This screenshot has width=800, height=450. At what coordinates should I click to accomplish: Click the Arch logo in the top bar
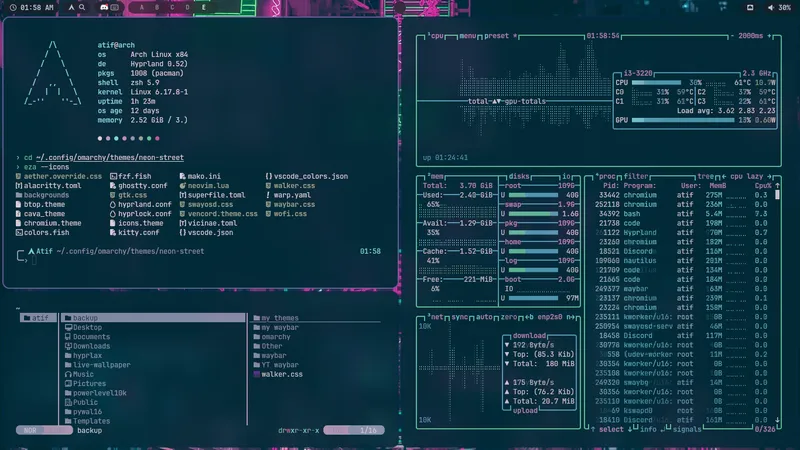(71, 8)
